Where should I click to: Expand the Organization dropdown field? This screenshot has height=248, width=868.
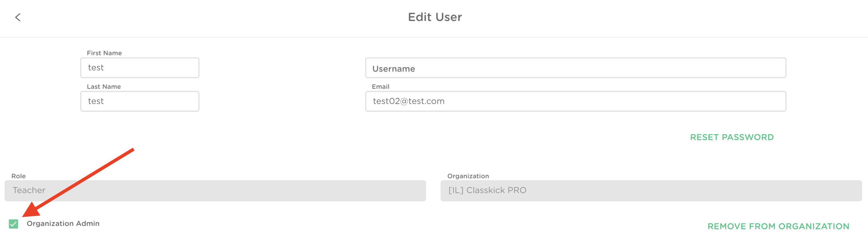click(651, 191)
